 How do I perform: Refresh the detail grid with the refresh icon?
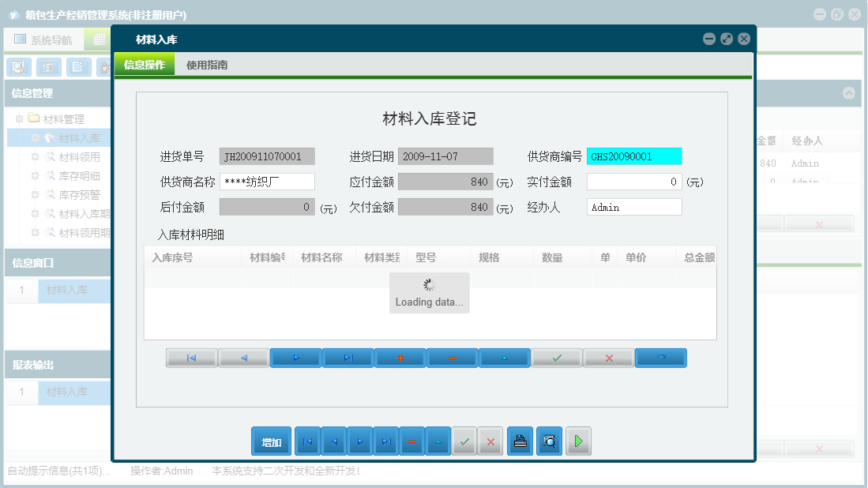pyautogui.click(x=661, y=358)
